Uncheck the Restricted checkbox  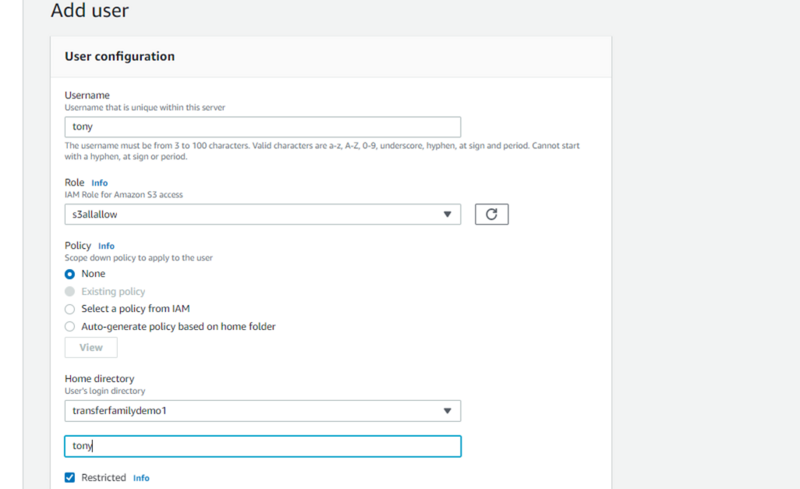pyautogui.click(x=70, y=477)
